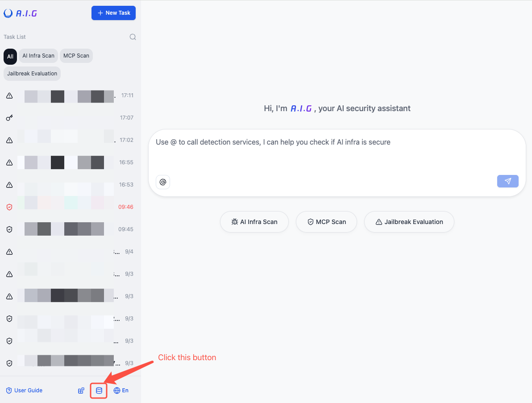Screen dimensions: 532x403
Task: Filter tasks by MCP Scan
Action: click(x=76, y=56)
